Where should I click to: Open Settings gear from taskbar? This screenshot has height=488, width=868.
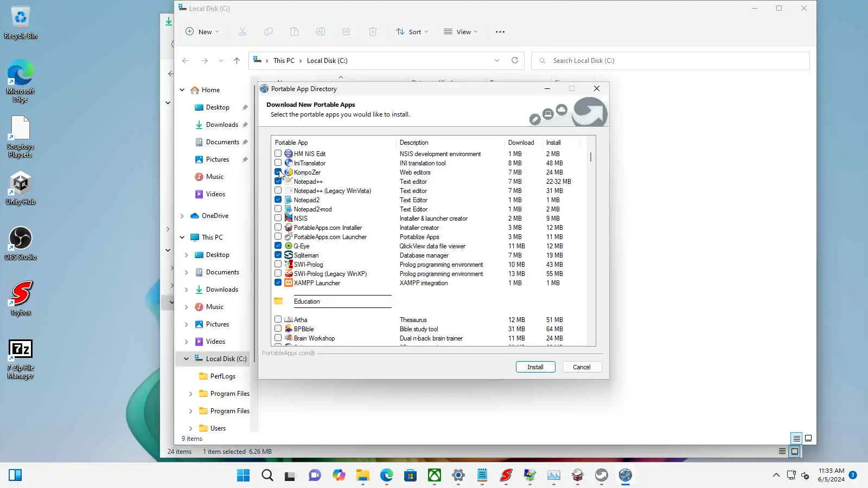[x=458, y=476]
